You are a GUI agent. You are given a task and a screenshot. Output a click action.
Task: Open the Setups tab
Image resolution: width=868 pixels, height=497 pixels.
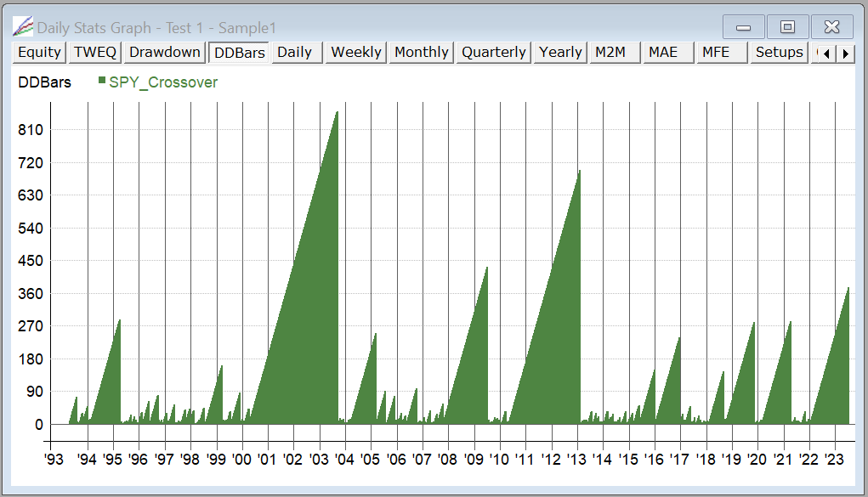click(779, 53)
